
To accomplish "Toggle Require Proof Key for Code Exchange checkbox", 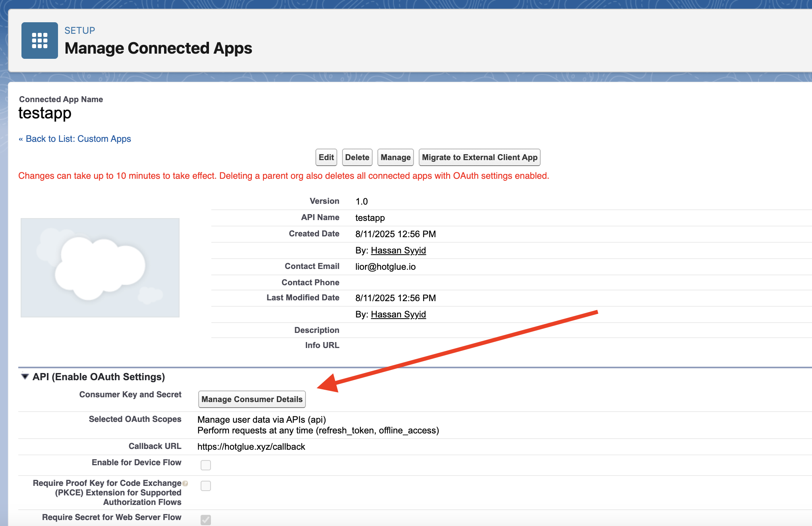I will 206,485.
